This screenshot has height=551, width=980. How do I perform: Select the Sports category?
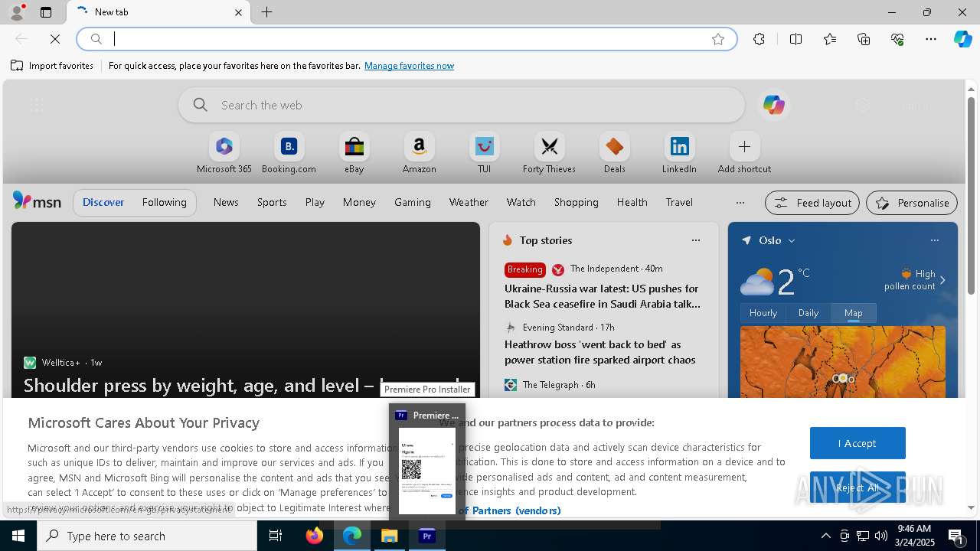pyautogui.click(x=272, y=202)
